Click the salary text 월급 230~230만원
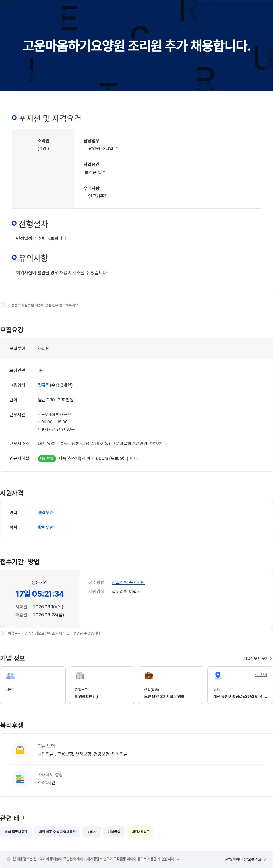The image size is (273, 868). point(56,400)
